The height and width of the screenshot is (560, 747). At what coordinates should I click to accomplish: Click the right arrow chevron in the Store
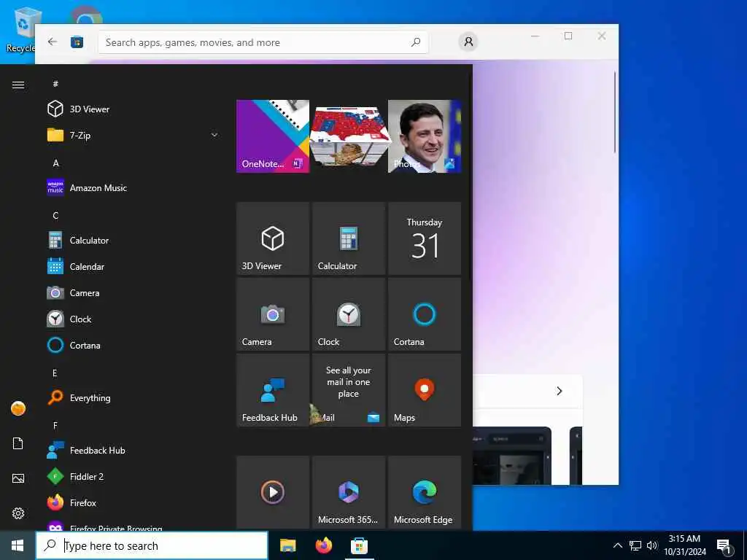tap(560, 391)
